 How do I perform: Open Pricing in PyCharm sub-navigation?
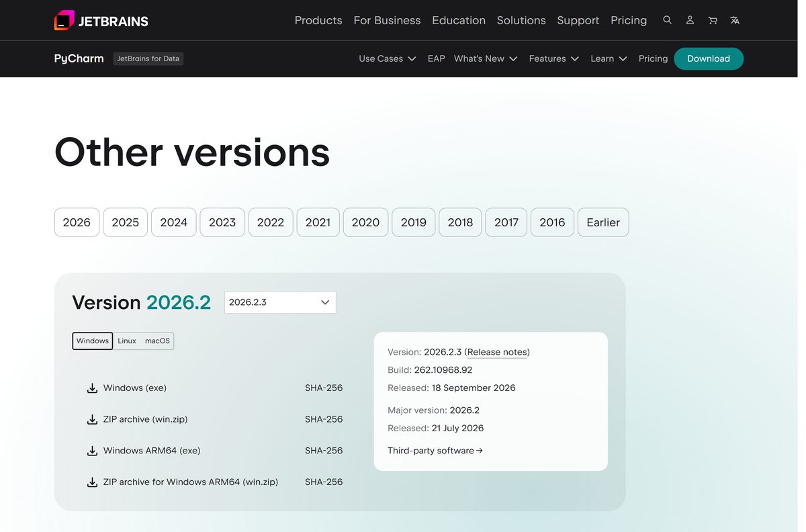(x=653, y=58)
